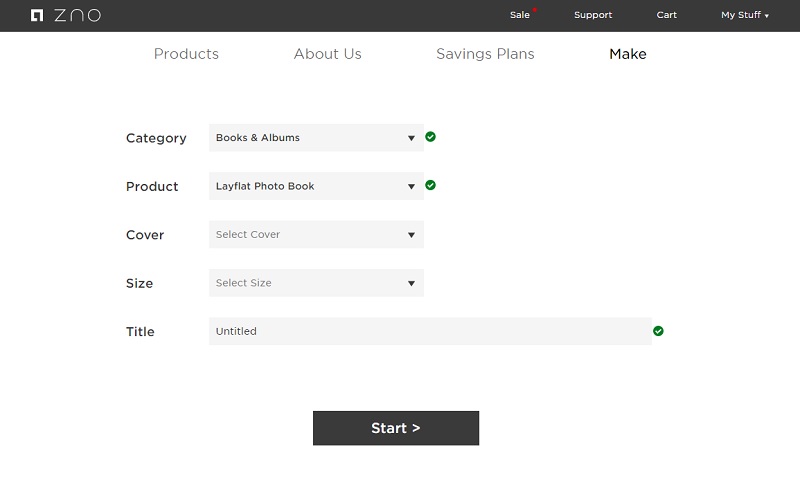Open the Cart link
The width and height of the screenshot is (800, 498).
click(666, 15)
